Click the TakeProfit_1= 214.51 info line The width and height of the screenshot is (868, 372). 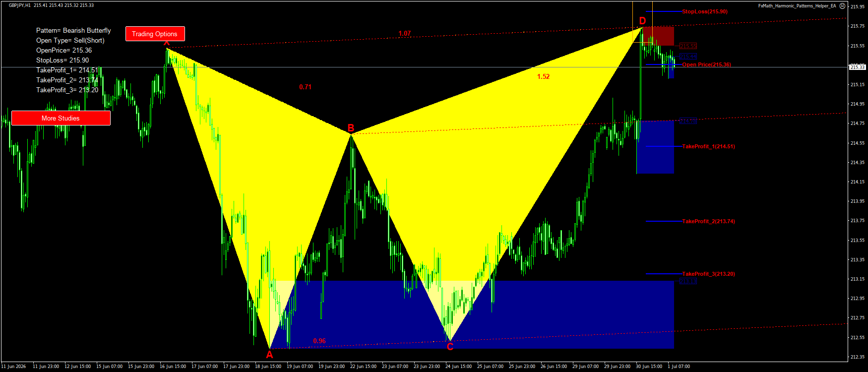[67, 70]
